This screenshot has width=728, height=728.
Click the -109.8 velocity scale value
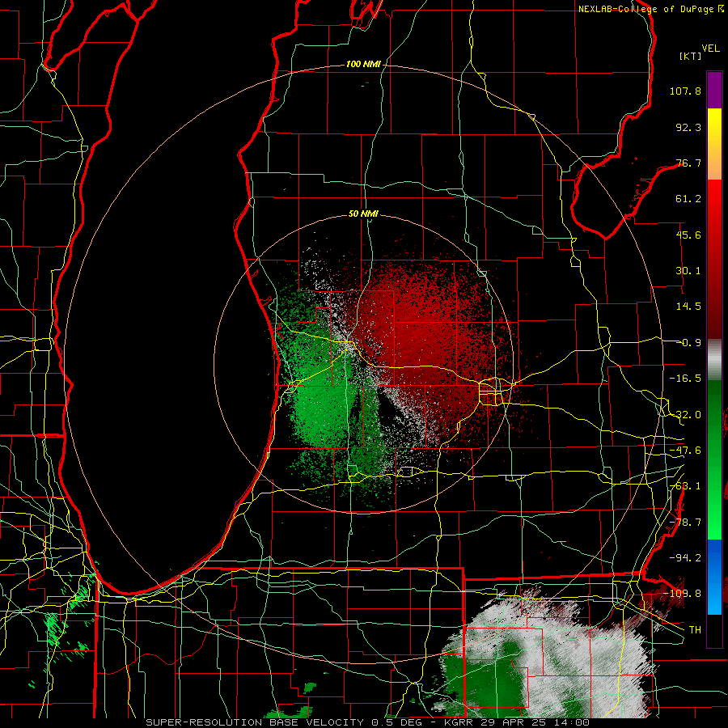684,594
